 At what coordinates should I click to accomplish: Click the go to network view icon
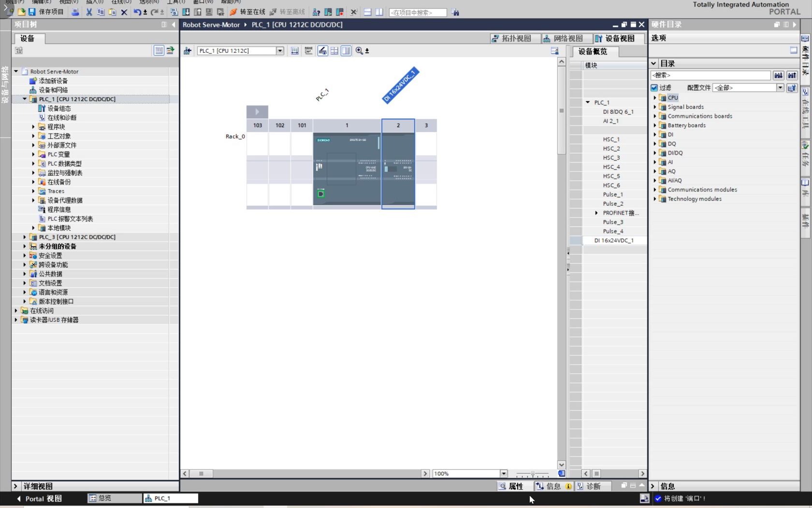188,51
